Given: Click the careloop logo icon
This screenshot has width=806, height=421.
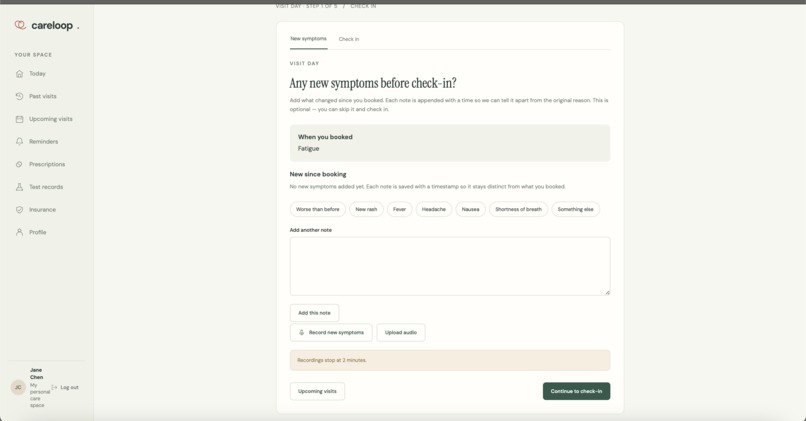Looking at the screenshot, I should 20,25.
